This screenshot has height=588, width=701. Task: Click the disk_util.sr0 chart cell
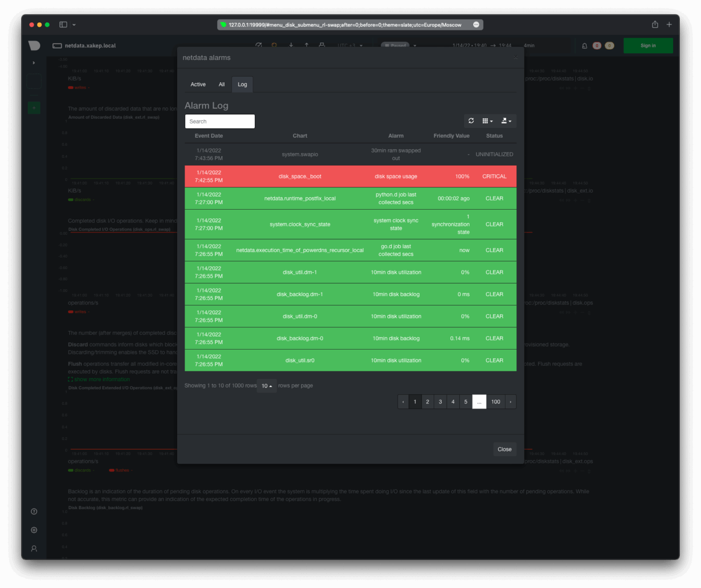click(300, 360)
